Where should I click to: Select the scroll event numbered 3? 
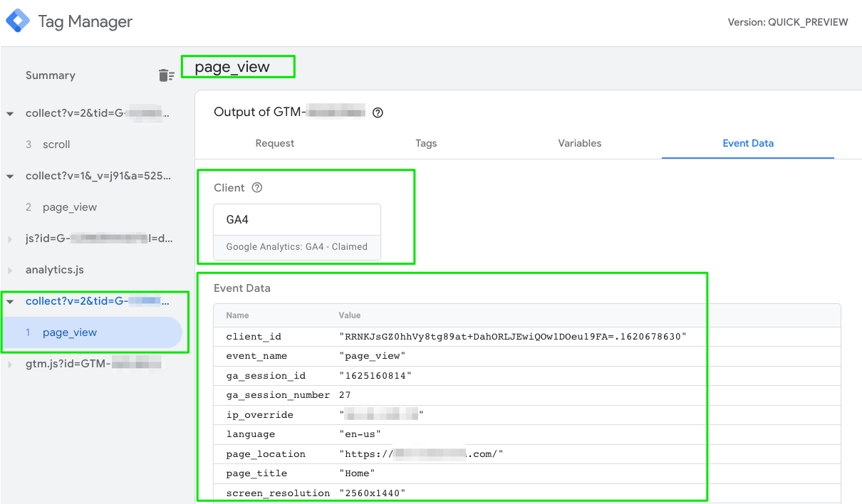click(56, 145)
